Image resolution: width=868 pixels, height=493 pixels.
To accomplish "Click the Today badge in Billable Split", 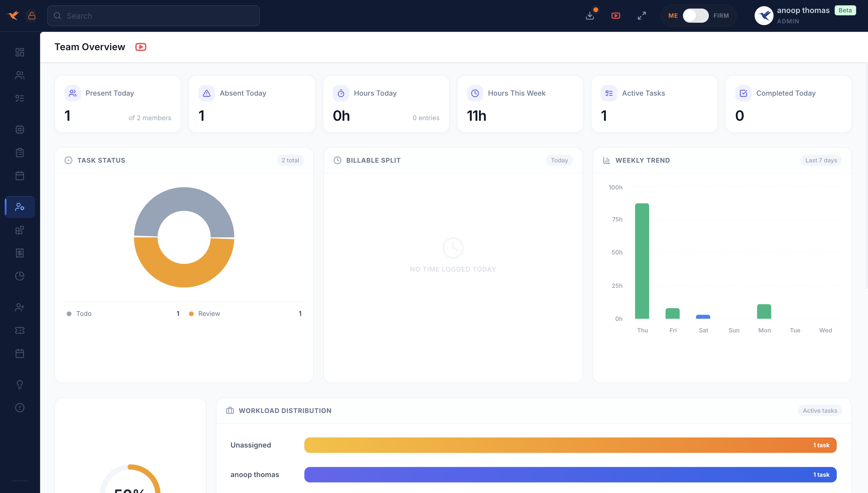I will pyautogui.click(x=559, y=160).
